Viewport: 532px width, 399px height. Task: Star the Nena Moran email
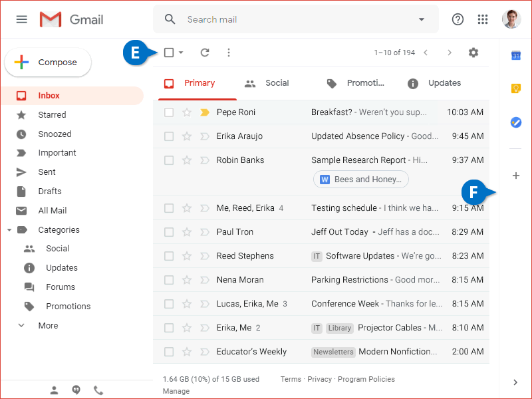187,280
